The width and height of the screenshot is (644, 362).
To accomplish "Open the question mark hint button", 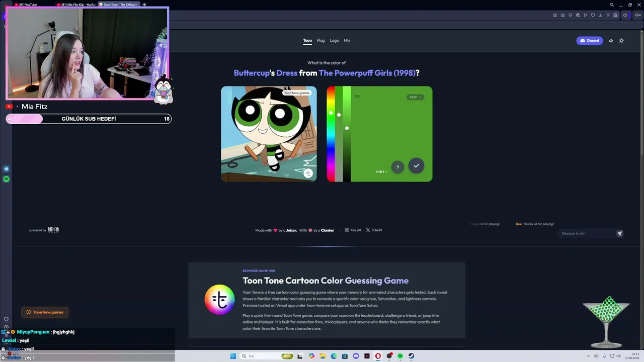I will click(x=397, y=167).
